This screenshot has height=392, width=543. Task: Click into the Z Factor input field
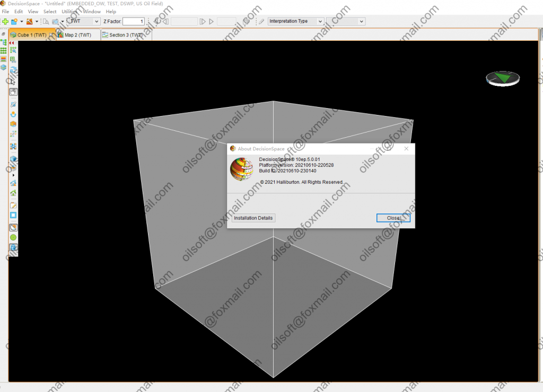click(x=133, y=21)
